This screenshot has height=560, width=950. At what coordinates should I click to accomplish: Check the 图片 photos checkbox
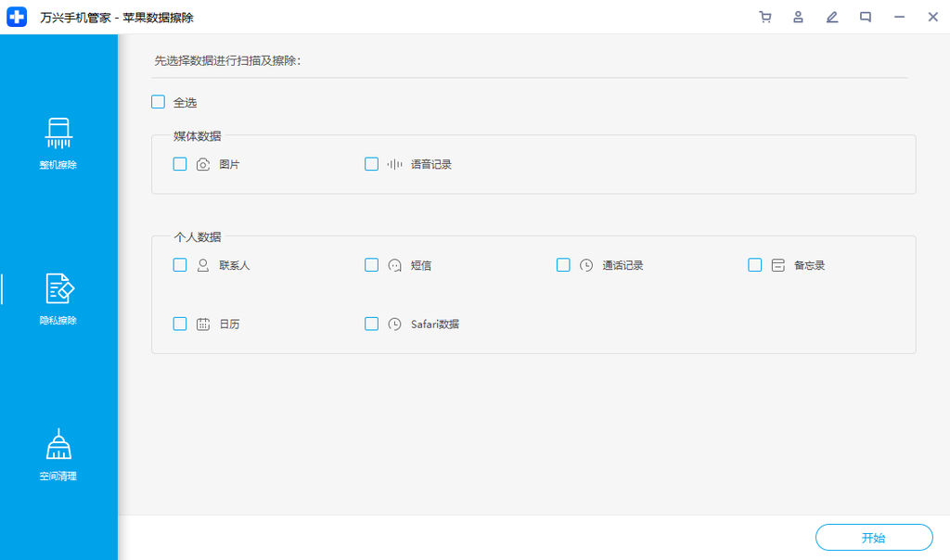click(x=180, y=164)
